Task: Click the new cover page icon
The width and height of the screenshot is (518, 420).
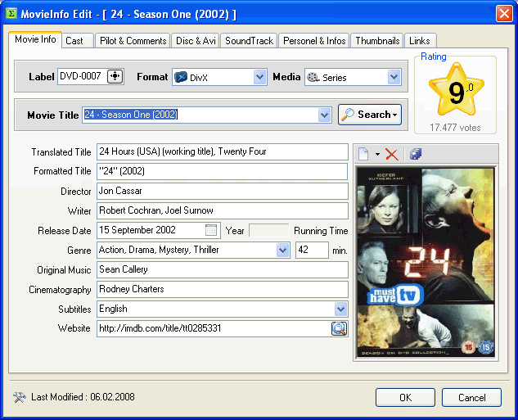Action: pos(363,154)
